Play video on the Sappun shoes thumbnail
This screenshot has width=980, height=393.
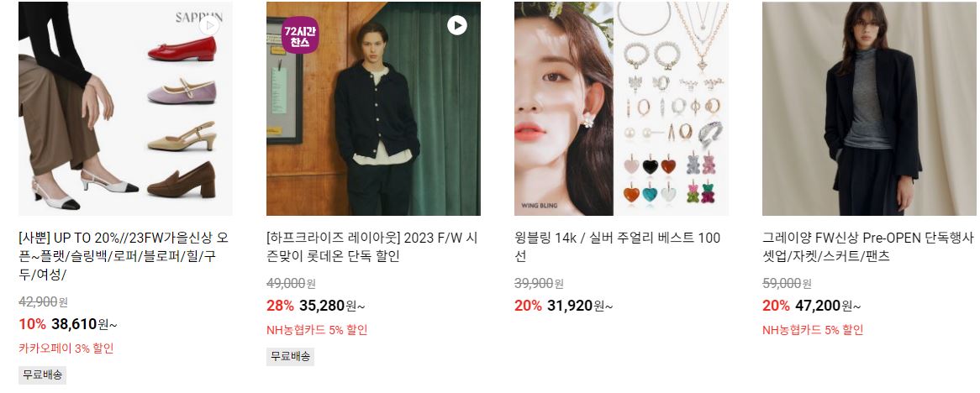coord(209,25)
